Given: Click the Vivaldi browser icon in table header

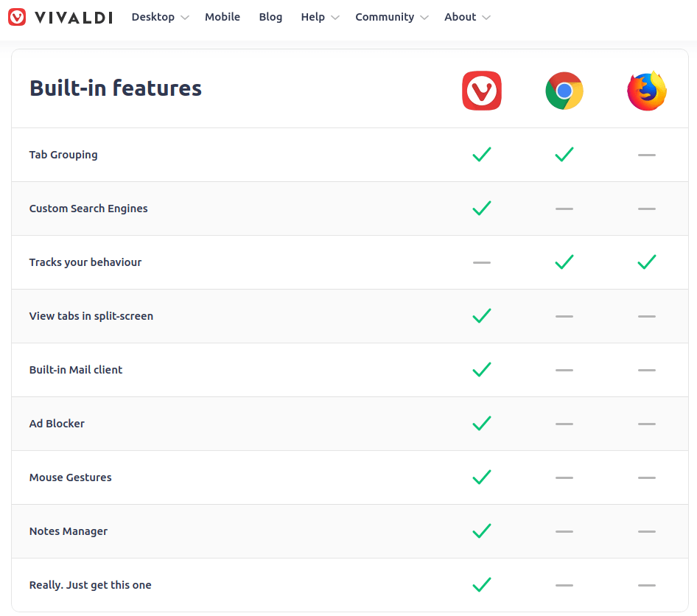Looking at the screenshot, I should click(482, 91).
